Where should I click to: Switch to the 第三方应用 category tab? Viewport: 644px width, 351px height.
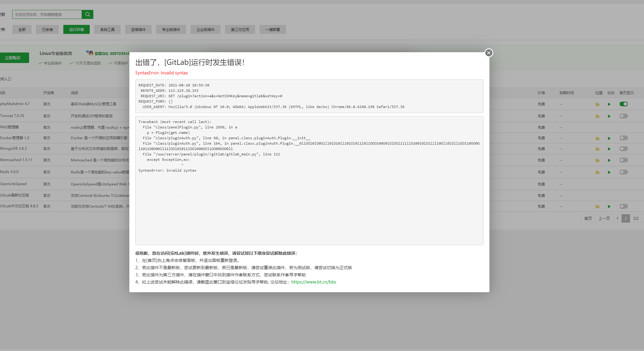point(240,29)
